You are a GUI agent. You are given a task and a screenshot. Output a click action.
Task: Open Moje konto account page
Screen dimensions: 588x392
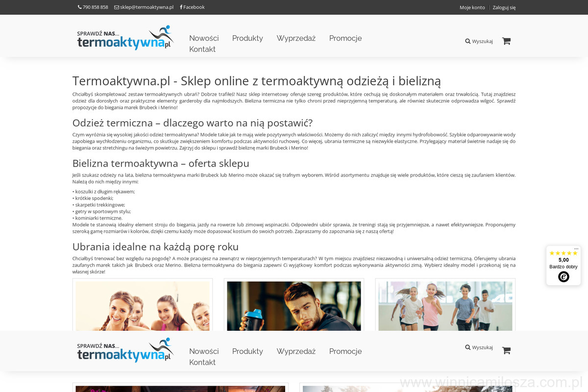(x=472, y=7)
